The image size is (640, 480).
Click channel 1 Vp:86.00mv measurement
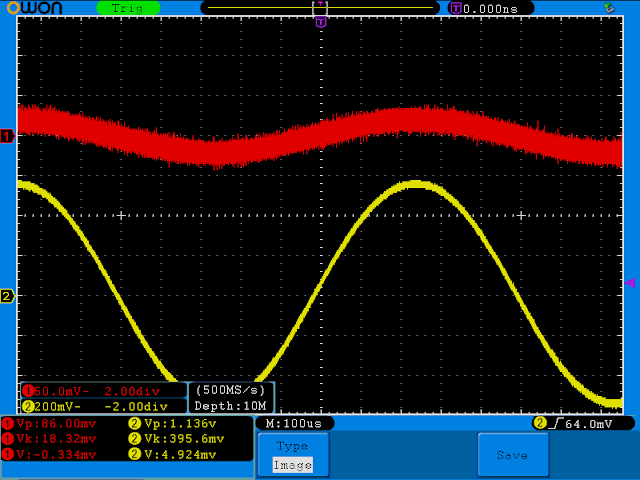coord(49,424)
